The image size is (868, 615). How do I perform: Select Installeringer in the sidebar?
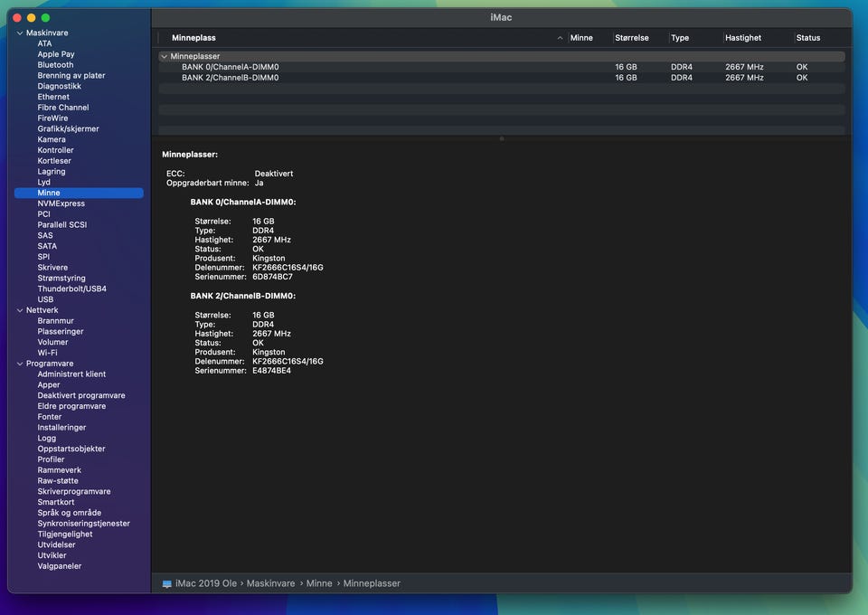click(61, 428)
